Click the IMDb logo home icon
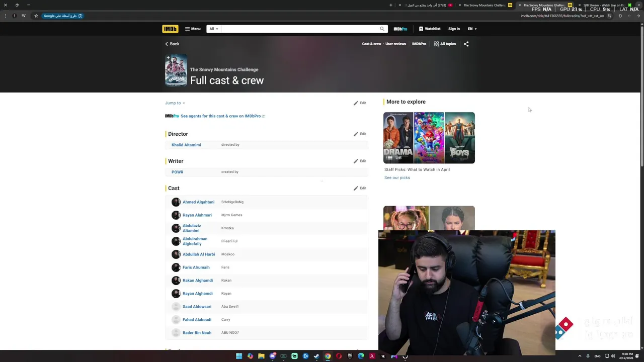This screenshot has width=644, height=362. 170,29
